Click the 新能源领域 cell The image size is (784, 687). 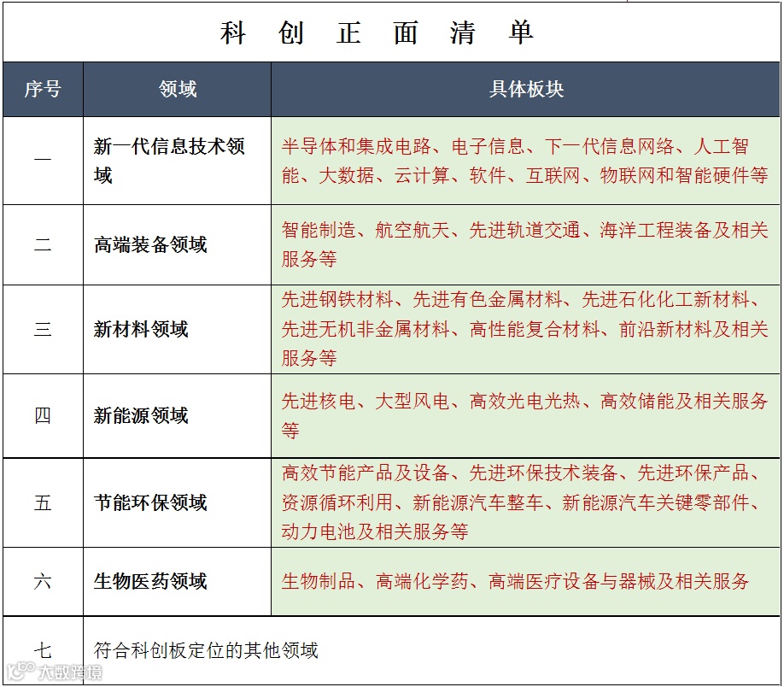pyautogui.click(x=177, y=415)
